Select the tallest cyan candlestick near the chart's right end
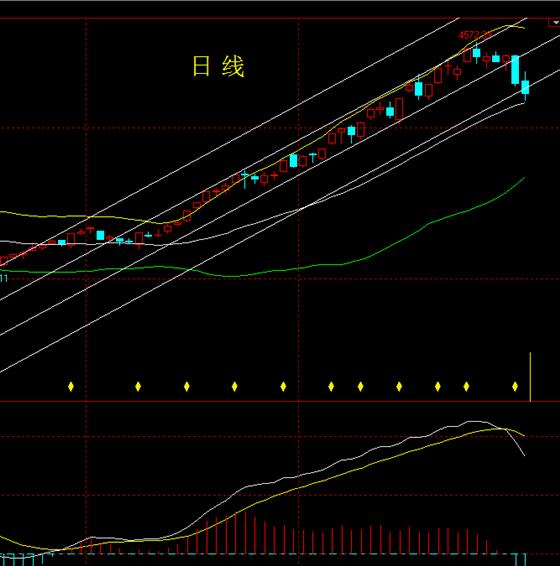The height and width of the screenshot is (566, 560). 515,70
